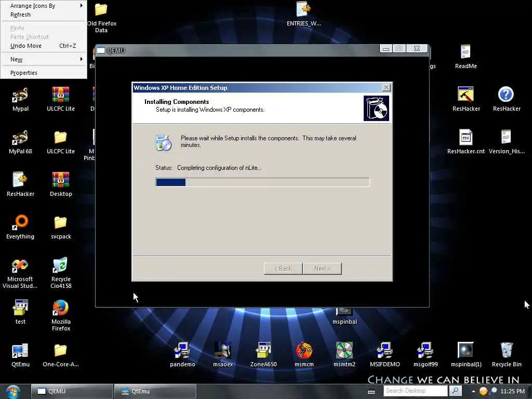Minimize the QEMU window
The width and height of the screenshot is (532, 399).
[x=386, y=48]
